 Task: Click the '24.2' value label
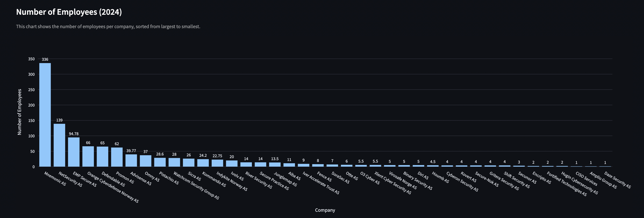[x=203, y=155]
